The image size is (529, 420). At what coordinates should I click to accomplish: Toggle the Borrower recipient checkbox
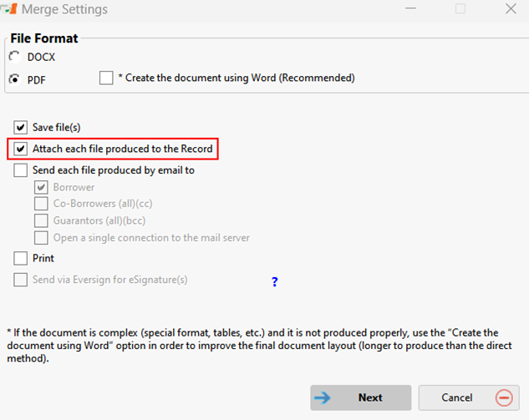pos(41,187)
